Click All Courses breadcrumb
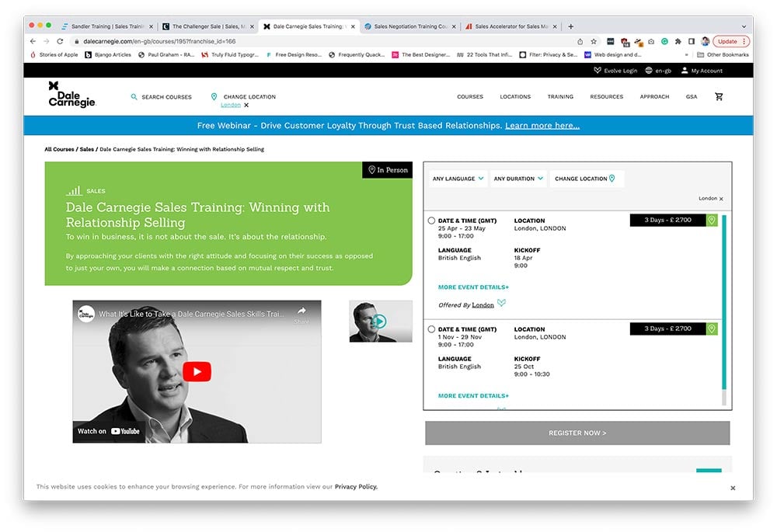 pos(59,149)
